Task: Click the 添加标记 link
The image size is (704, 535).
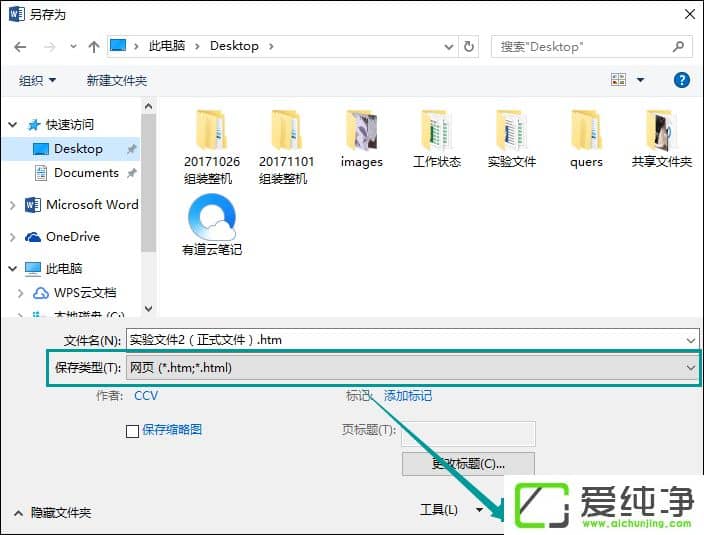Action: [x=408, y=396]
